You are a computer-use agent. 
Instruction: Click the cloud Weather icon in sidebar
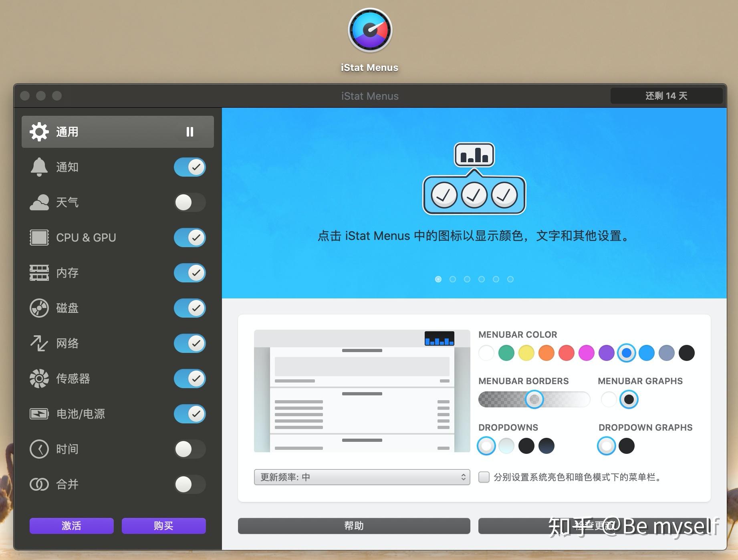(x=39, y=202)
